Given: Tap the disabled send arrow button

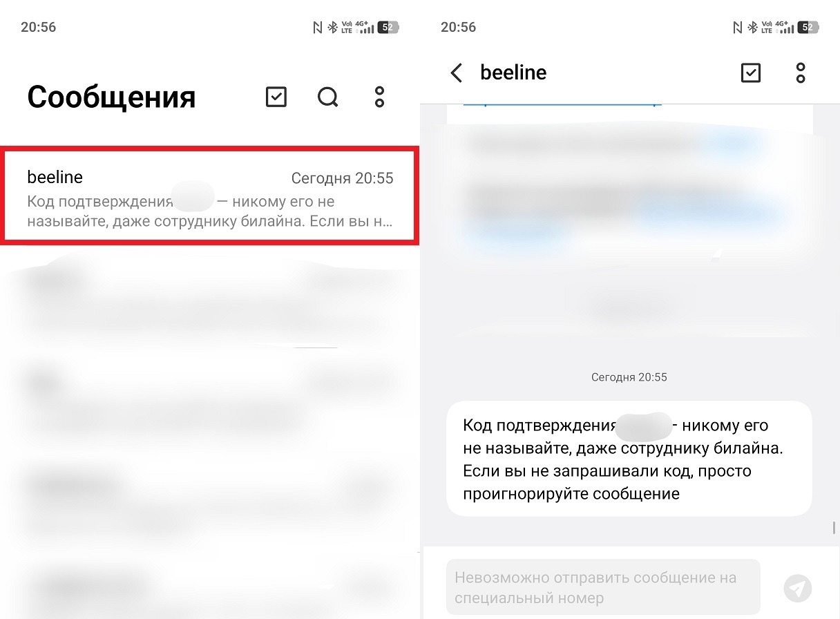Looking at the screenshot, I should [798, 589].
